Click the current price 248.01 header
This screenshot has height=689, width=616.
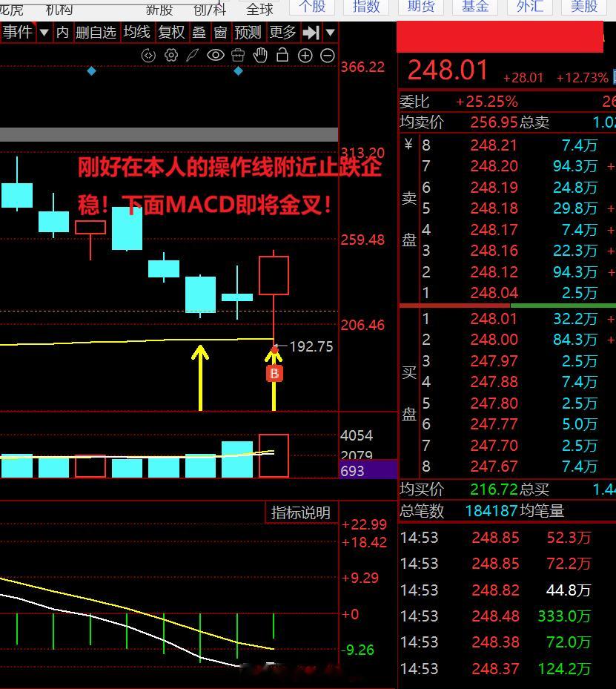pyautogui.click(x=448, y=70)
